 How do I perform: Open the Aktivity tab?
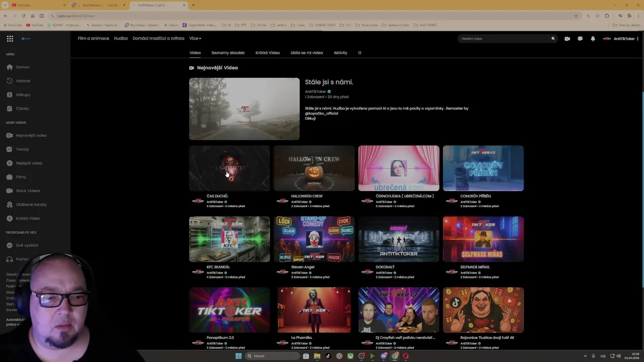point(341,52)
